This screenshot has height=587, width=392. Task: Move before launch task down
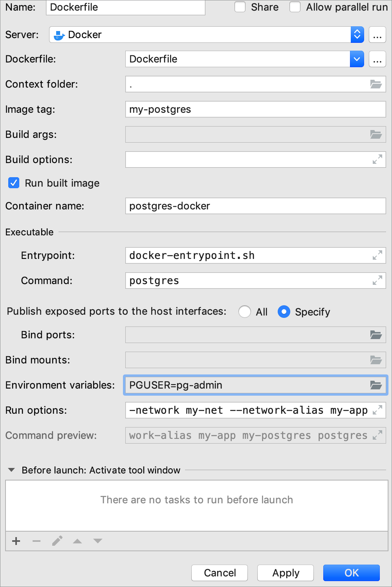98,541
